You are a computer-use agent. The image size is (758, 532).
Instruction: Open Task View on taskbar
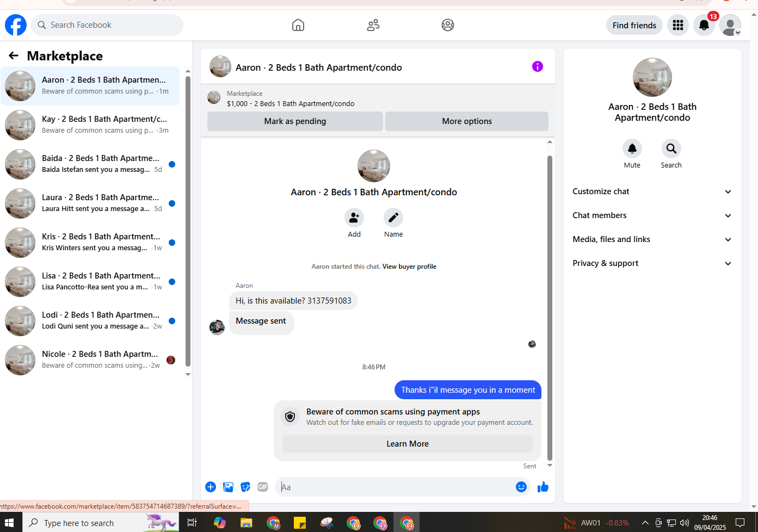coord(192,523)
